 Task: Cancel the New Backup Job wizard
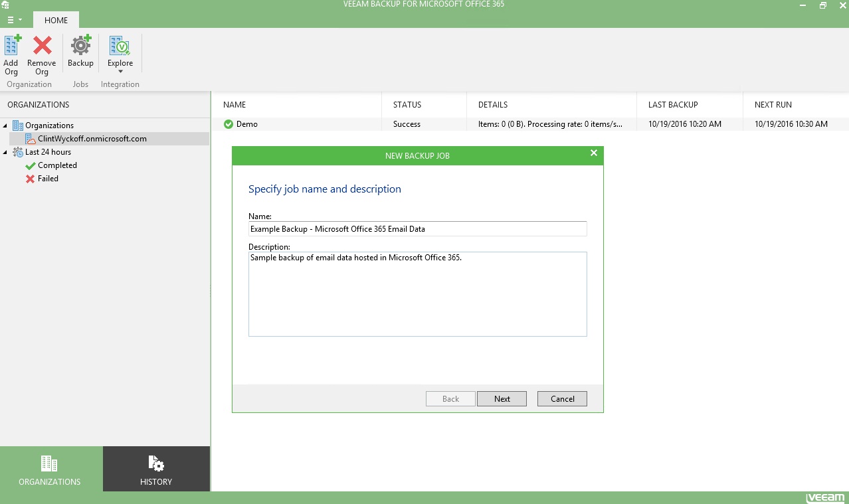[x=562, y=398]
